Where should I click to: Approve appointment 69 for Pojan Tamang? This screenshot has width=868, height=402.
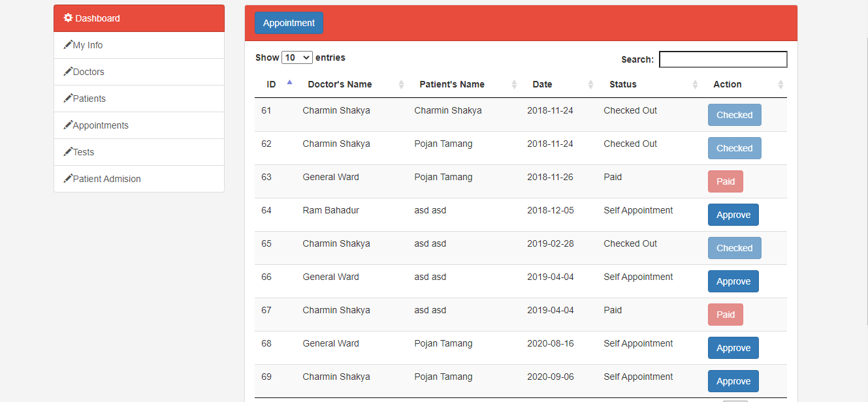pos(733,381)
